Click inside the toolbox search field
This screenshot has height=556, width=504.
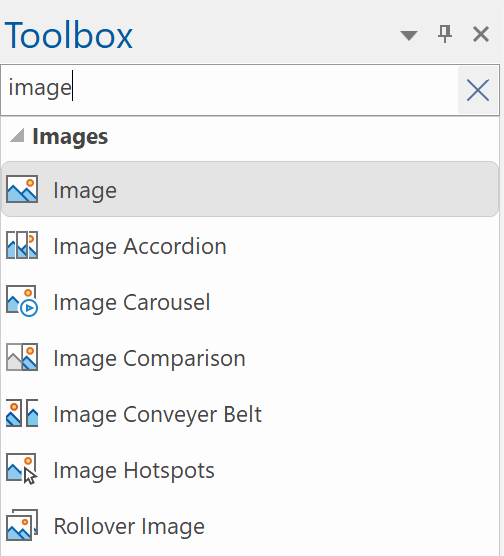(229, 90)
